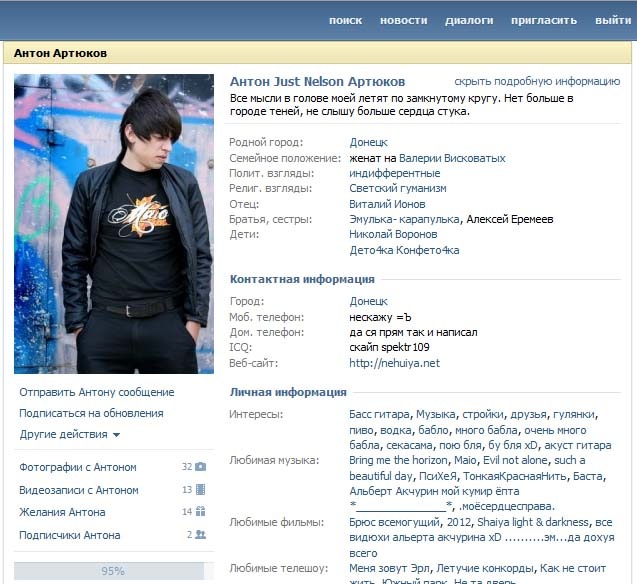
Task: Click пригласить in the top navigation
Action: point(543,20)
